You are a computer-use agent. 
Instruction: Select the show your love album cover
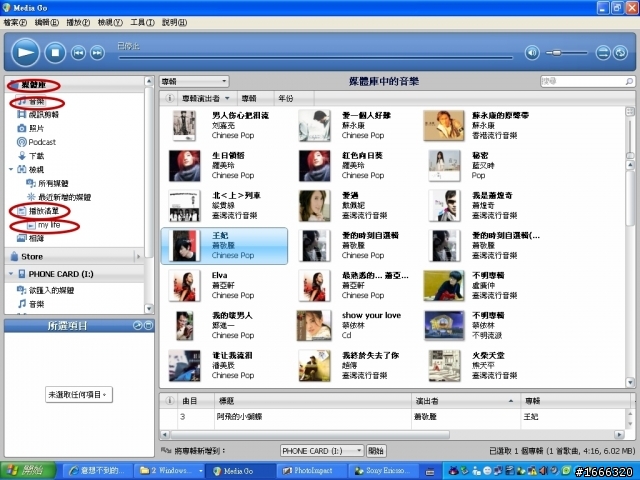(313, 326)
